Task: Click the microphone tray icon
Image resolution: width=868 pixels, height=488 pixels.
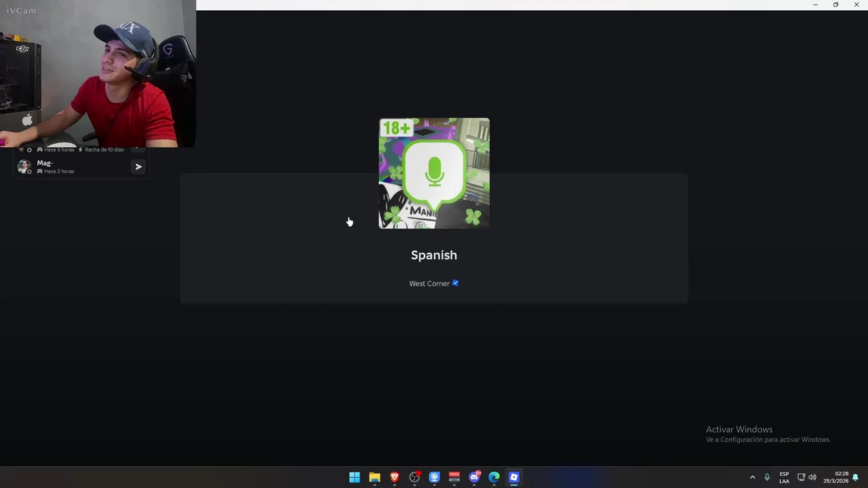Action: point(767,477)
